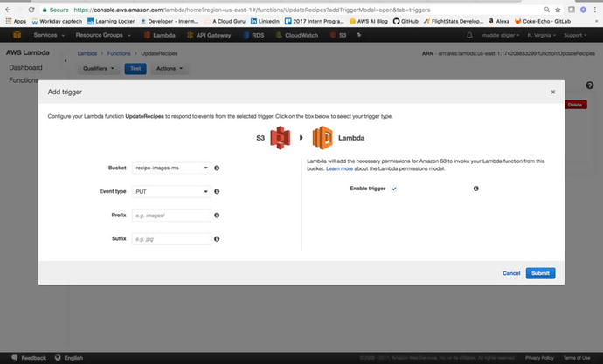Click the S3 trigger source icon
This screenshot has width=603, height=364.
[280, 137]
